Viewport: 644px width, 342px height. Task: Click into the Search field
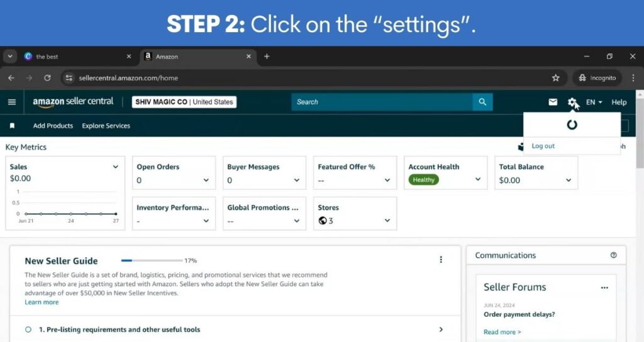382,102
